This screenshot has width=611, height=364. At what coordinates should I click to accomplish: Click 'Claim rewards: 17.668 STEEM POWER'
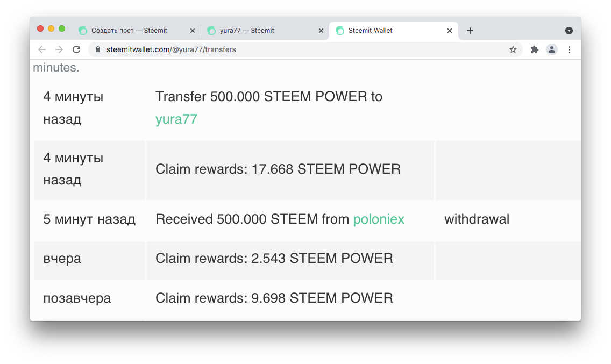(278, 169)
